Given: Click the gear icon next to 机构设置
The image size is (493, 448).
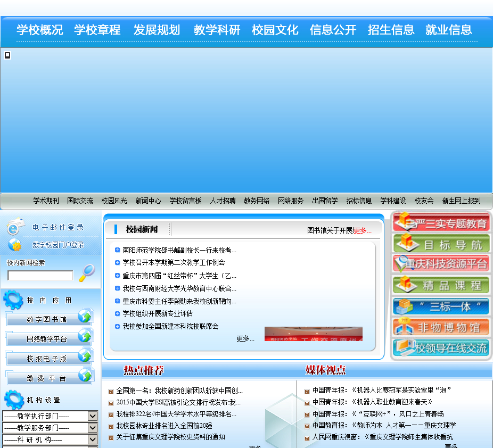Looking at the screenshot, I should tap(14, 400).
